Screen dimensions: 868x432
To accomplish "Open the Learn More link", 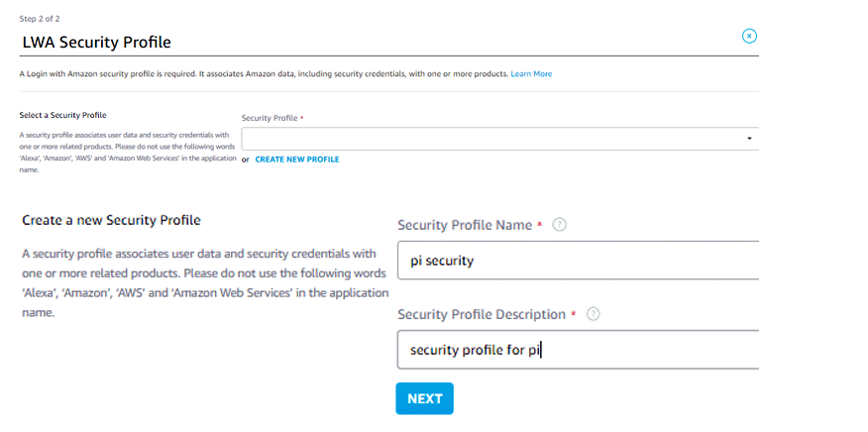I will 531,74.
